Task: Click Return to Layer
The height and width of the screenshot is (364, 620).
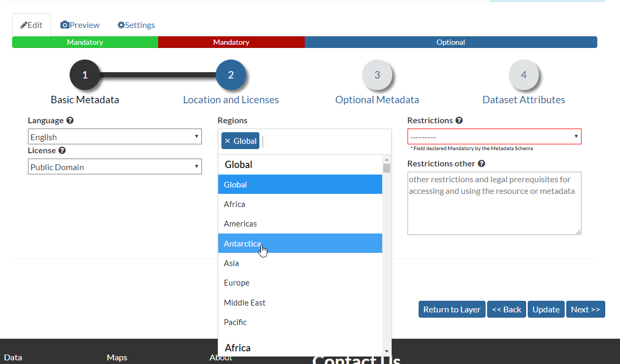Action: pos(451,309)
